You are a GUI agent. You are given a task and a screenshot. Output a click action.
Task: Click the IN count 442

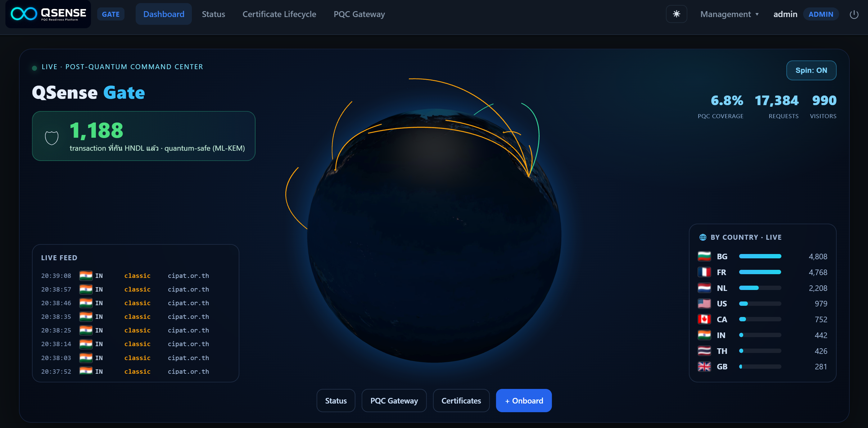[821, 335]
